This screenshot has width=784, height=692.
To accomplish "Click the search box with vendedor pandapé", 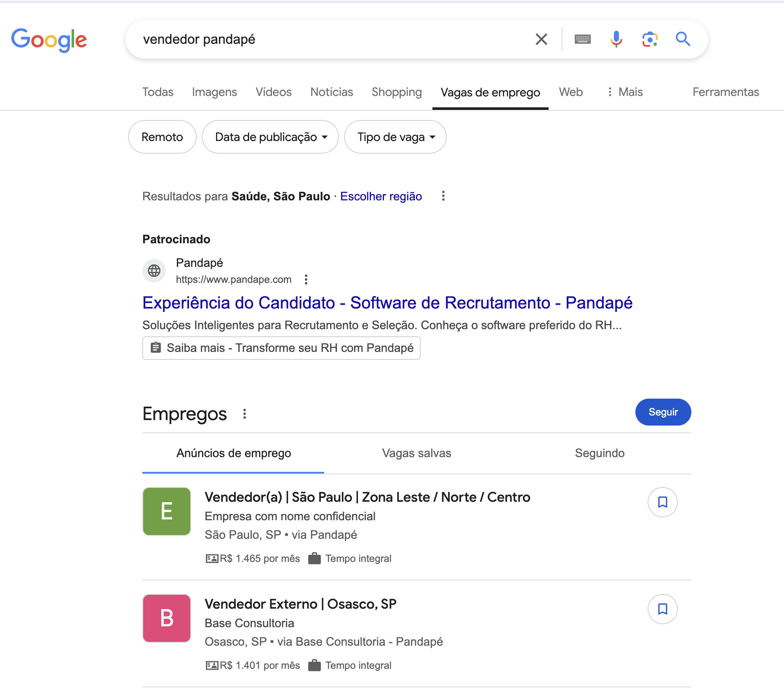I will coord(328,39).
